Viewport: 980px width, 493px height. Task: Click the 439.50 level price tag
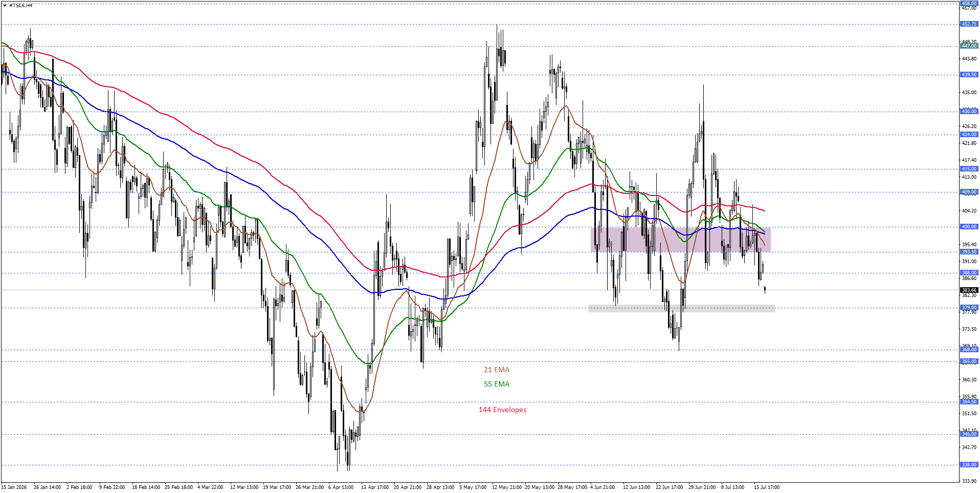coord(969,75)
